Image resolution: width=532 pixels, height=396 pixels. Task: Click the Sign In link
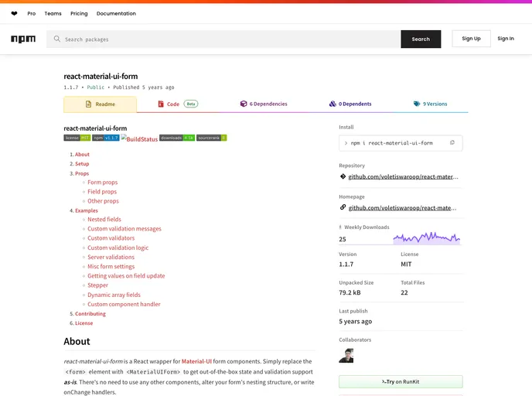tap(506, 39)
